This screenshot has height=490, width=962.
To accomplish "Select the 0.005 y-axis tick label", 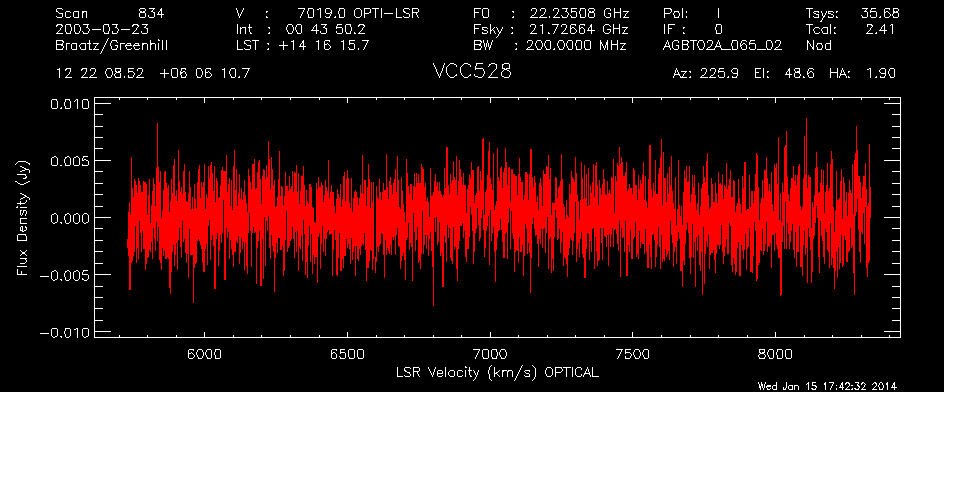I will click(69, 161).
